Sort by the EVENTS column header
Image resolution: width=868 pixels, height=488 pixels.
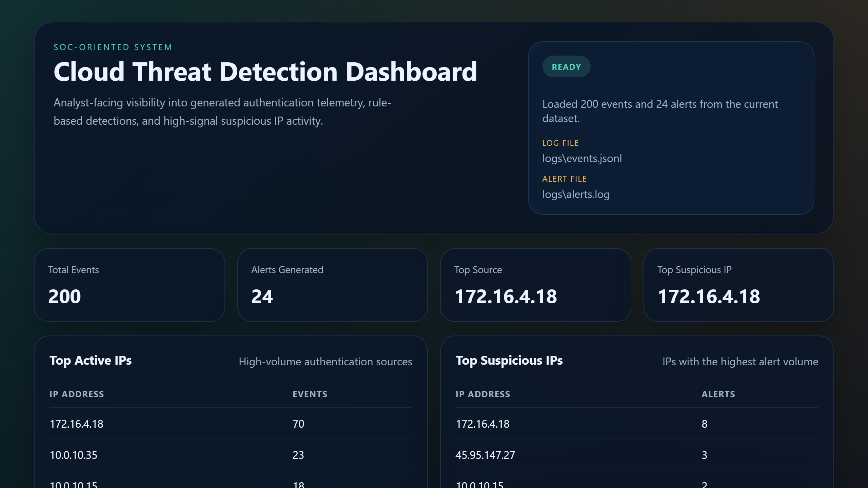310,394
